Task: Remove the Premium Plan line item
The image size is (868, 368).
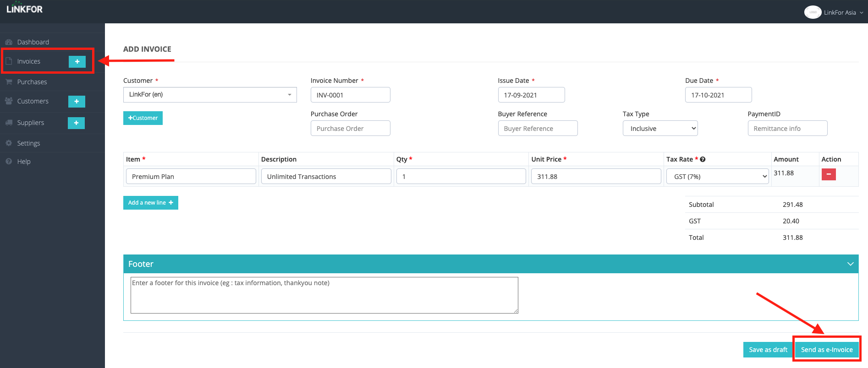Action: tap(829, 174)
